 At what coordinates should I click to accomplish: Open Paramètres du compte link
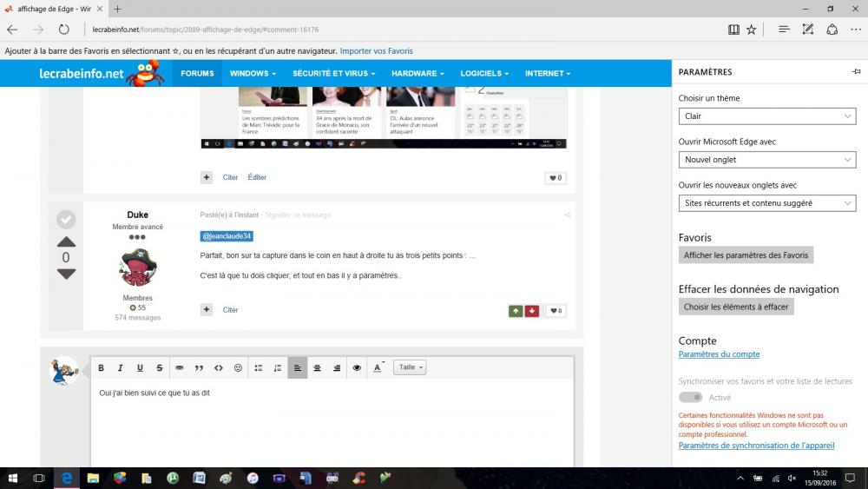719,354
